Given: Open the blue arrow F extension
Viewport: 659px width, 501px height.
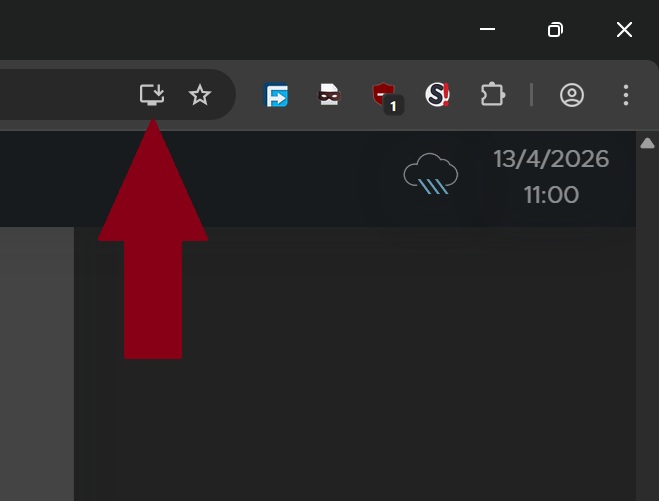Looking at the screenshot, I should pyautogui.click(x=276, y=95).
